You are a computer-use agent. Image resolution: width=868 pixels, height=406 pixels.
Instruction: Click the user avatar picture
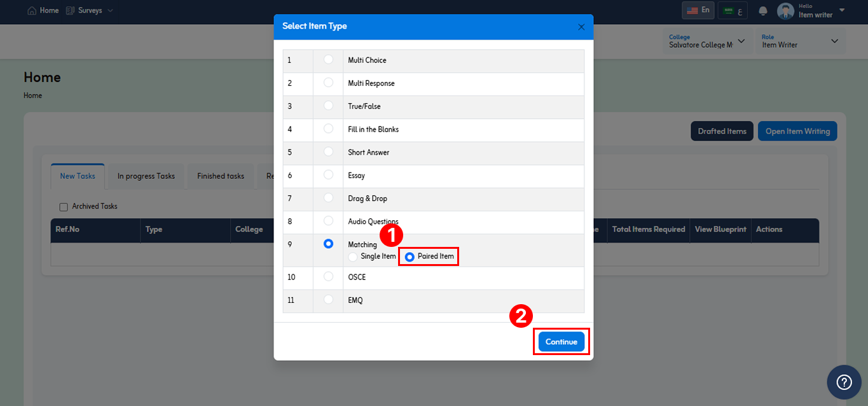click(x=786, y=11)
